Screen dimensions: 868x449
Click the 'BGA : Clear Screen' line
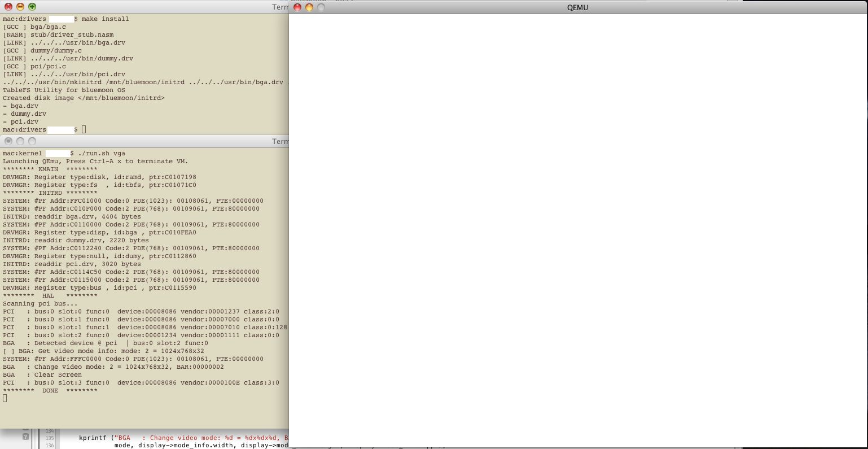click(x=42, y=374)
